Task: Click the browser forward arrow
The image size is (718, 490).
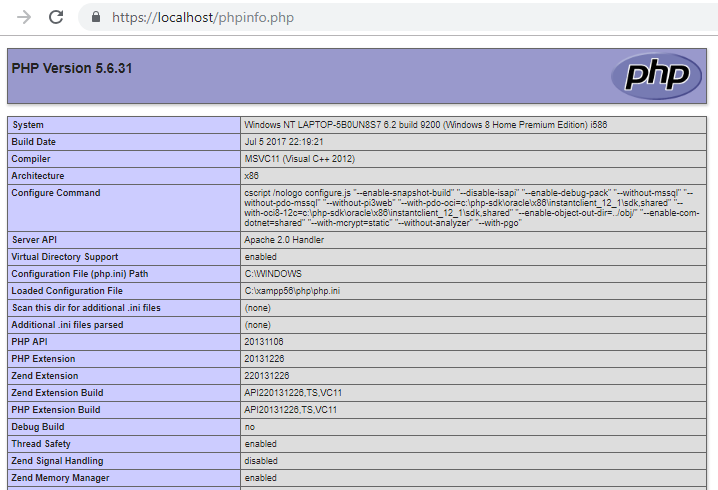Action: click(24, 17)
